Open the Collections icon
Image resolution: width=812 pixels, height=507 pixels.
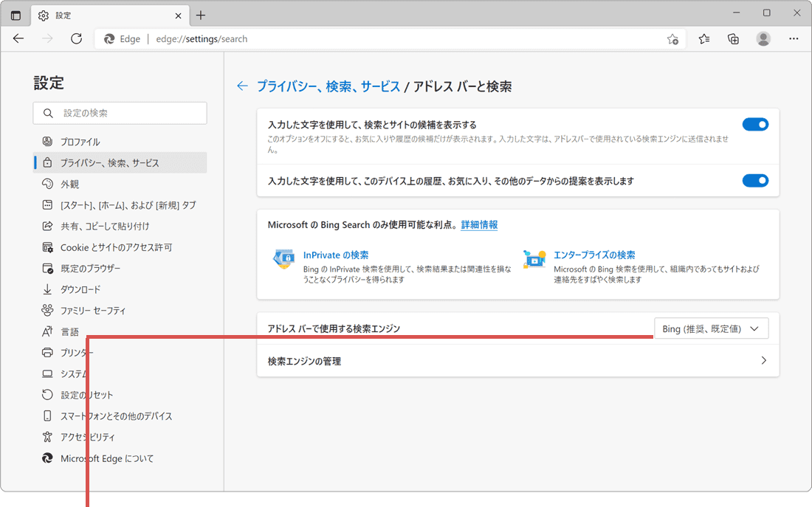(x=733, y=39)
